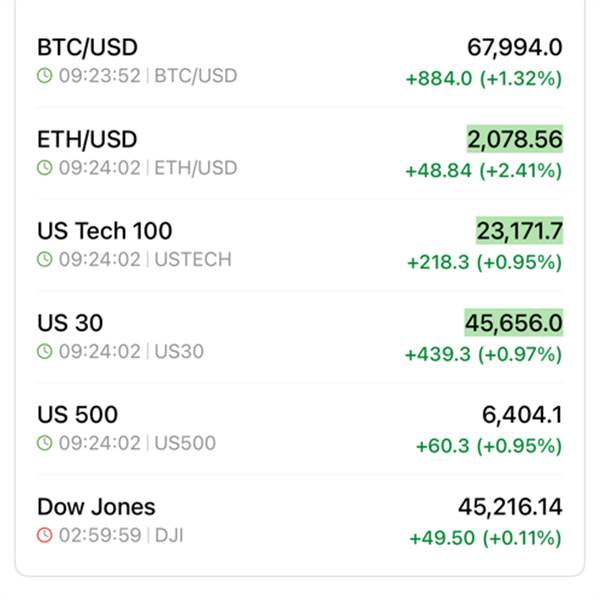Image resolution: width=600 pixels, height=600 pixels.
Task: Click the green clock icon beside BTC/USD
Action: (x=44, y=75)
